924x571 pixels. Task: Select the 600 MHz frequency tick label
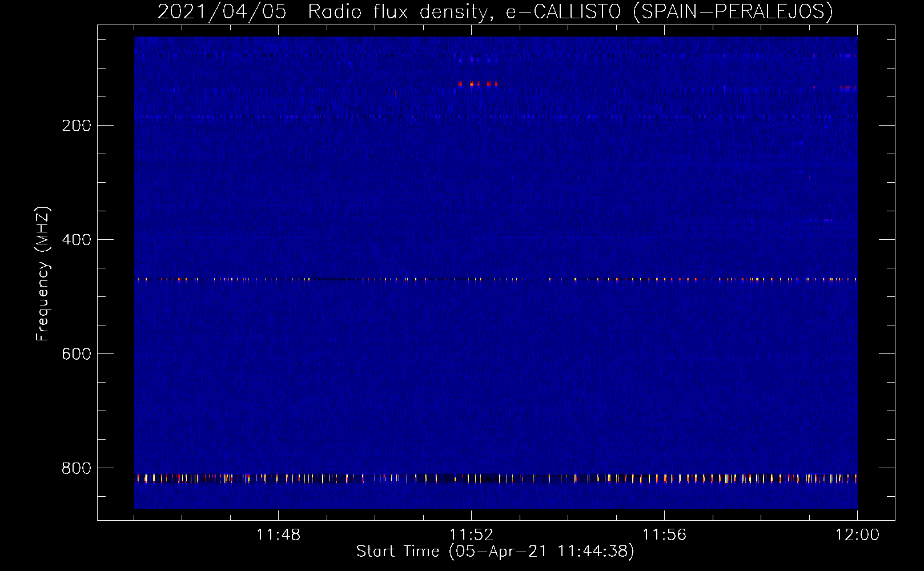click(x=77, y=354)
